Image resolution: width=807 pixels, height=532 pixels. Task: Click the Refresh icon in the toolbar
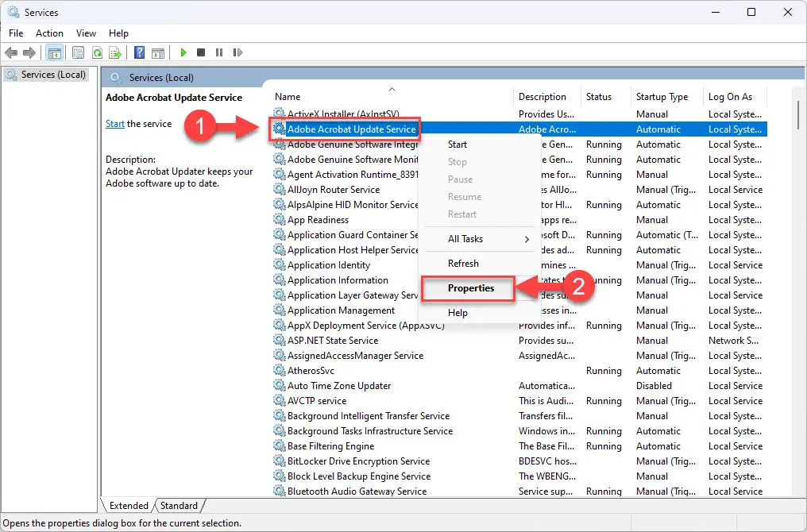pos(96,52)
